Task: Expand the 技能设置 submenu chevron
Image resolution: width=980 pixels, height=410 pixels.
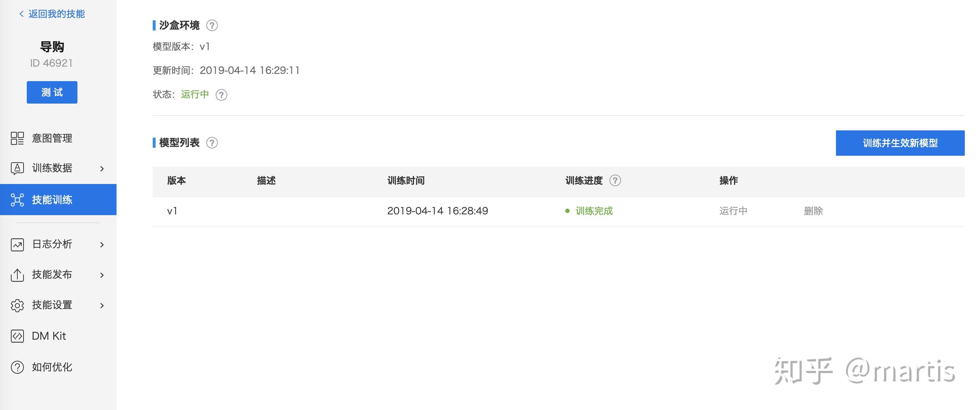Action: [102, 306]
